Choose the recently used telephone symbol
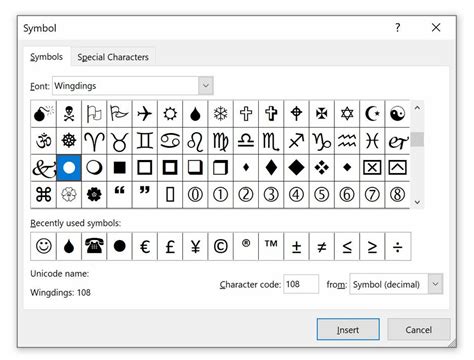 (x=94, y=247)
